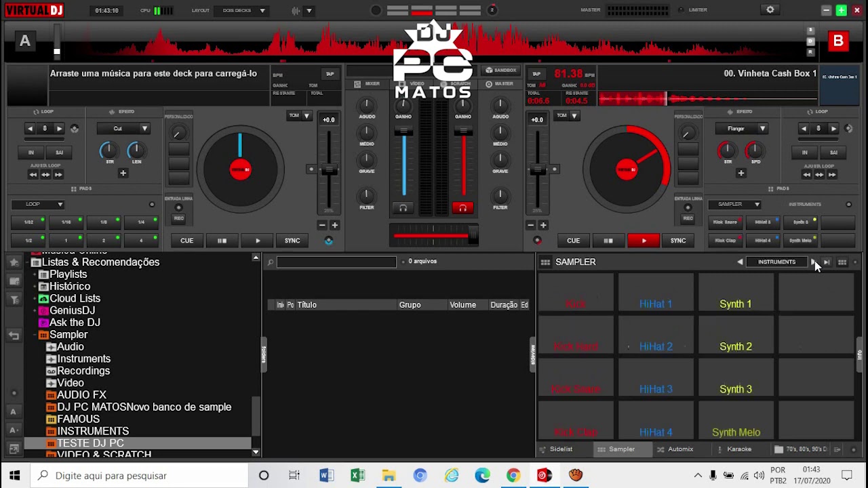Double the loop on deck A adjust loop
Viewport: 868px width, 488px height.
point(58,175)
